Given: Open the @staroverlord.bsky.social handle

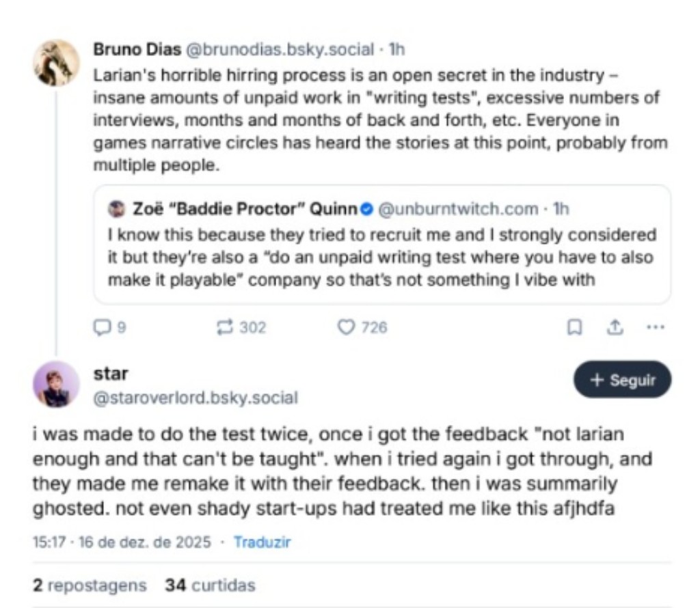Looking at the screenshot, I should pos(196,398).
